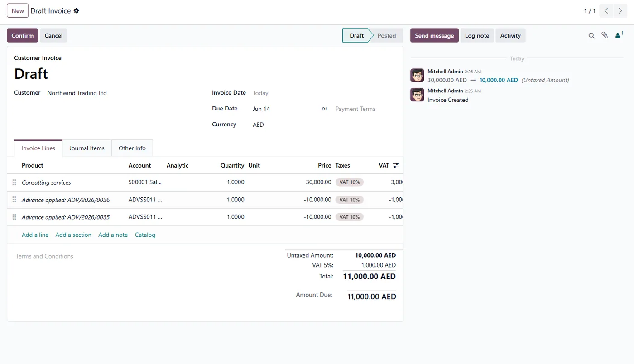Viewport: 634px width, 364px height.
Task: Switch to the Journal Items tab
Action: pos(87,148)
